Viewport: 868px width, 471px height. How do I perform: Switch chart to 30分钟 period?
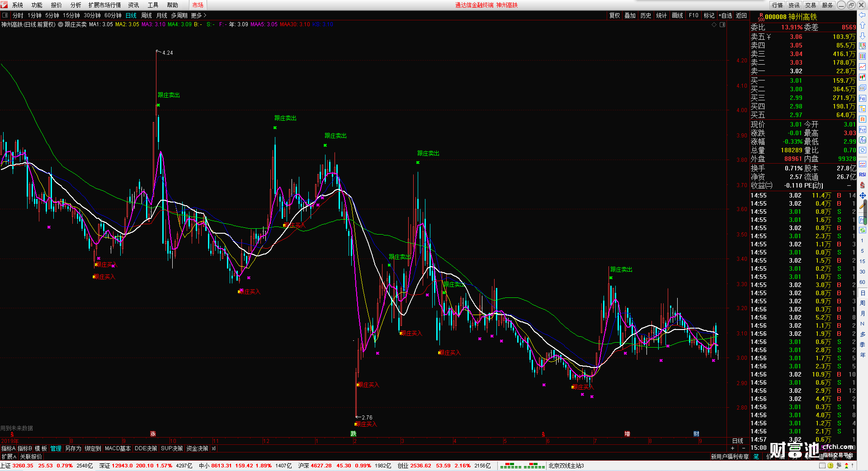click(x=92, y=15)
